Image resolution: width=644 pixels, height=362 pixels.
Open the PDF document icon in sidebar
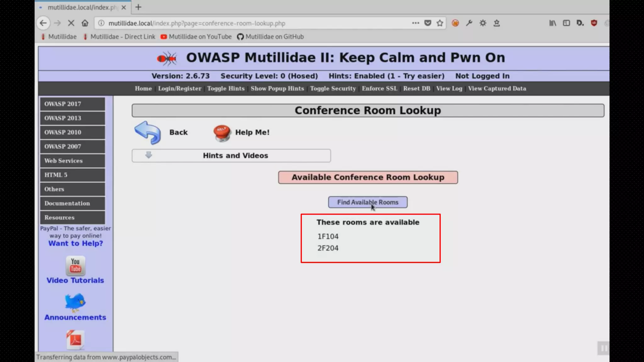(75, 340)
